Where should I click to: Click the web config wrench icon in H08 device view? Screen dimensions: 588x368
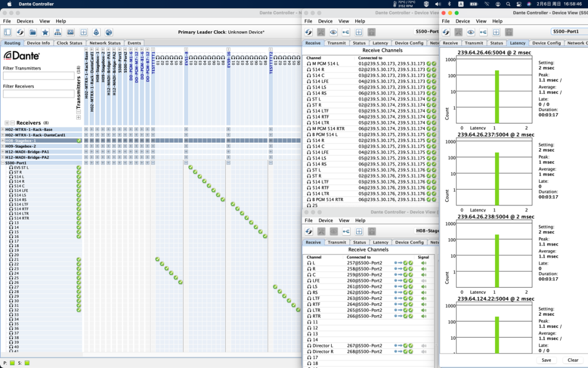click(321, 231)
